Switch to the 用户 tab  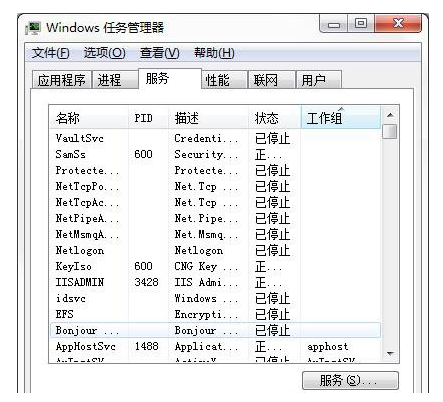coord(319,80)
